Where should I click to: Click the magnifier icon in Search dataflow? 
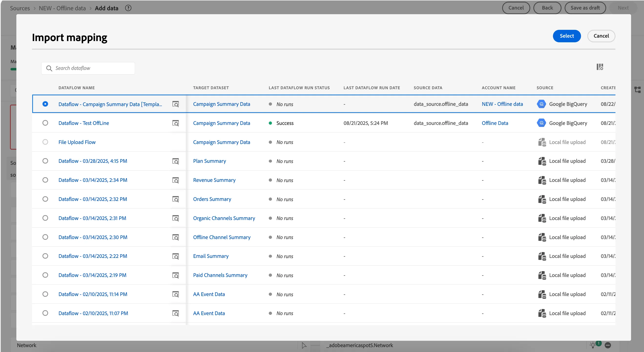point(49,68)
